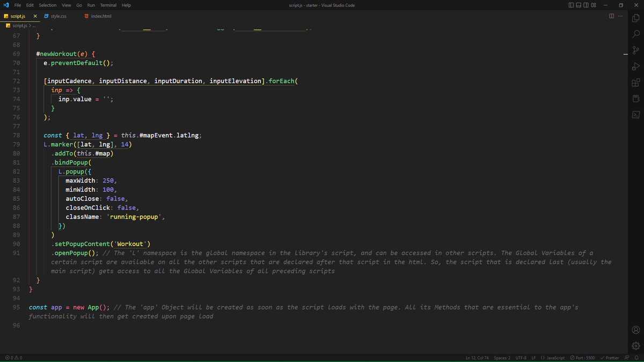
Task: Click the errors and warnings count in the status bar
Action: click(x=13, y=358)
